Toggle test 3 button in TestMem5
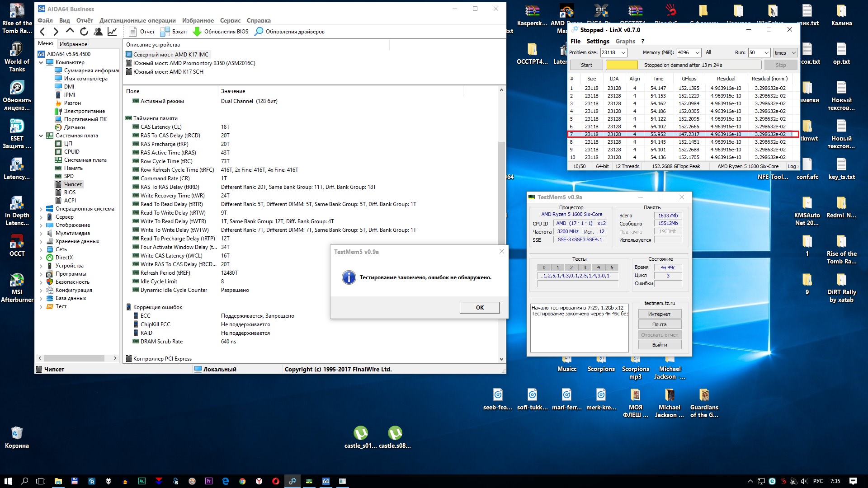The height and width of the screenshot is (488, 868). [585, 267]
